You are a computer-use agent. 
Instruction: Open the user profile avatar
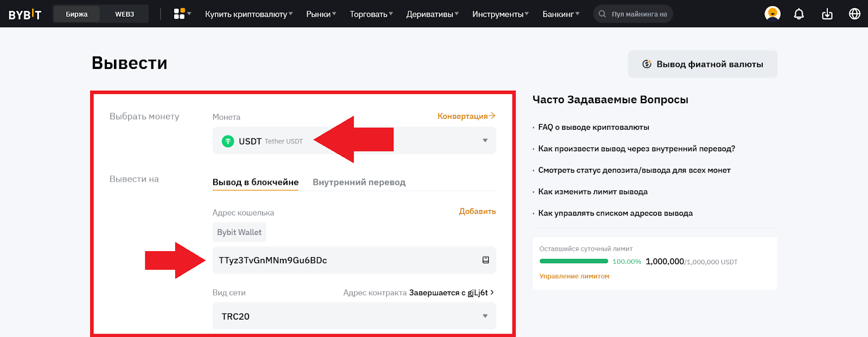pyautogui.click(x=772, y=14)
